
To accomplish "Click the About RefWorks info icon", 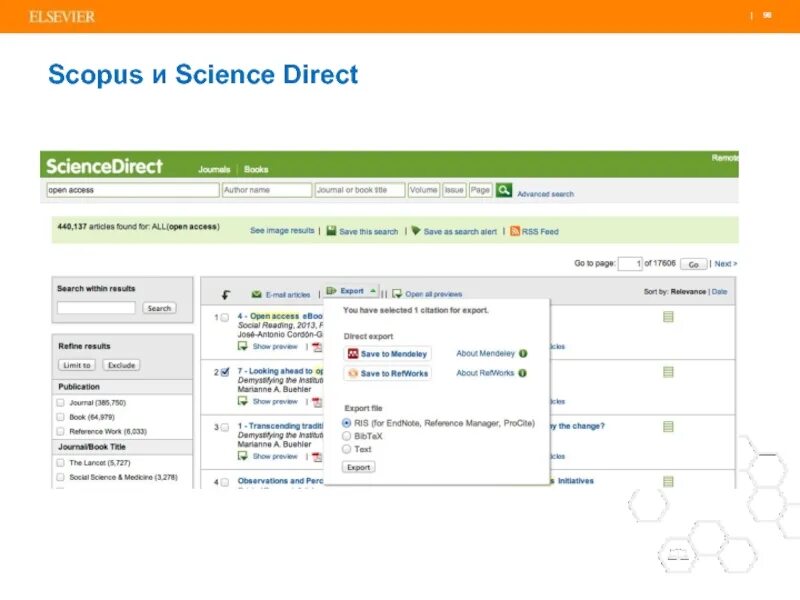I will click(522, 373).
